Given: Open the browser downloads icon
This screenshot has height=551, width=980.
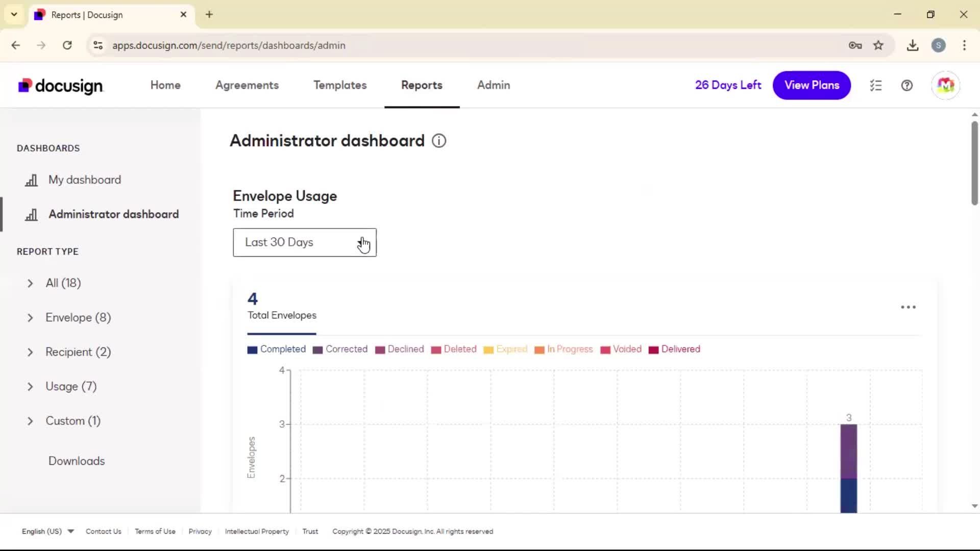Looking at the screenshot, I should point(913,45).
